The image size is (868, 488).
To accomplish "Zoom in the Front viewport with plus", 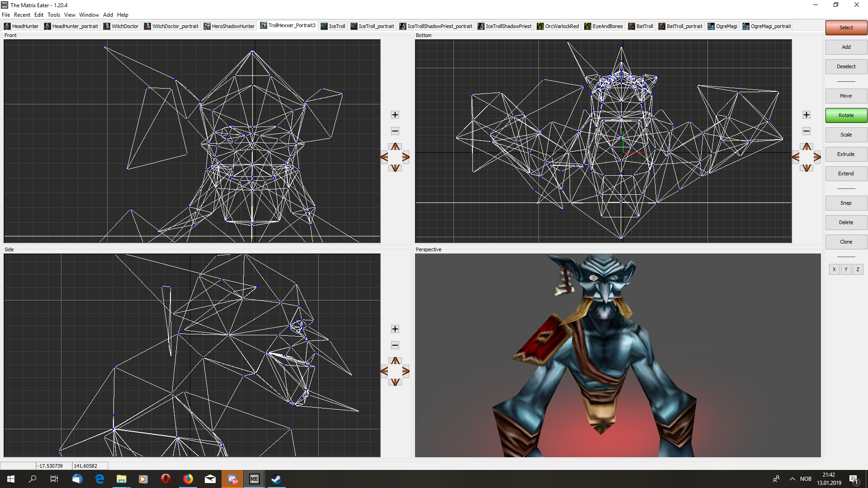I will coord(395,115).
